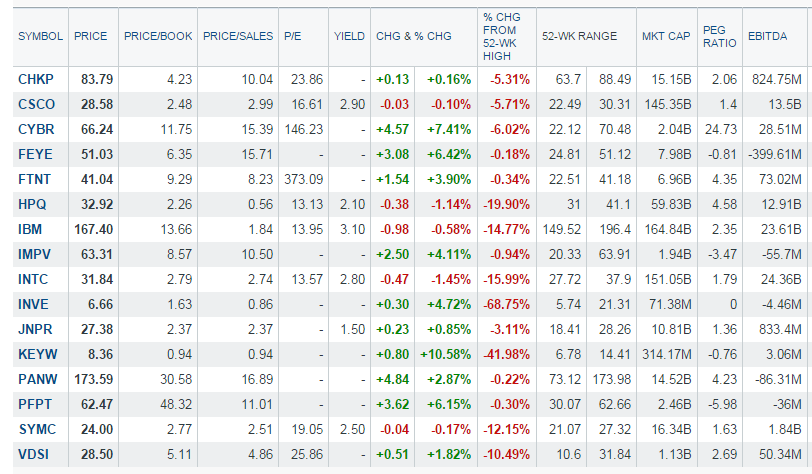Sort table by PRICE column header
The image size is (812, 474).
[x=90, y=36]
